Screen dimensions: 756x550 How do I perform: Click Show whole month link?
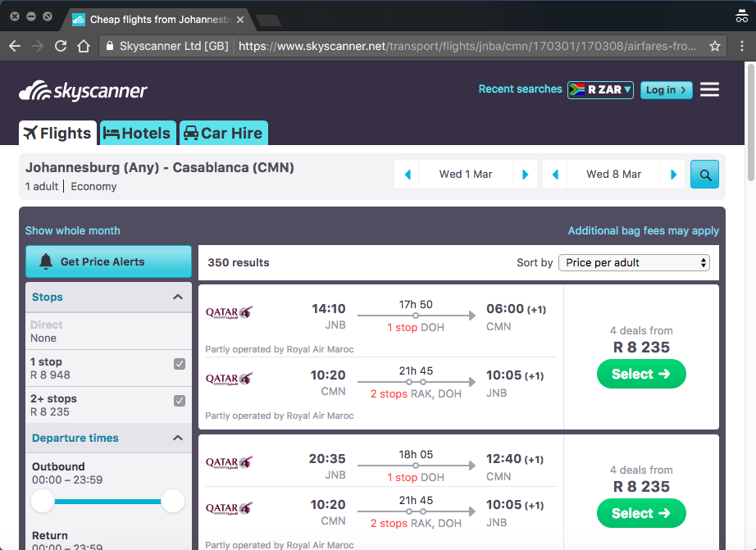[x=73, y=231]
